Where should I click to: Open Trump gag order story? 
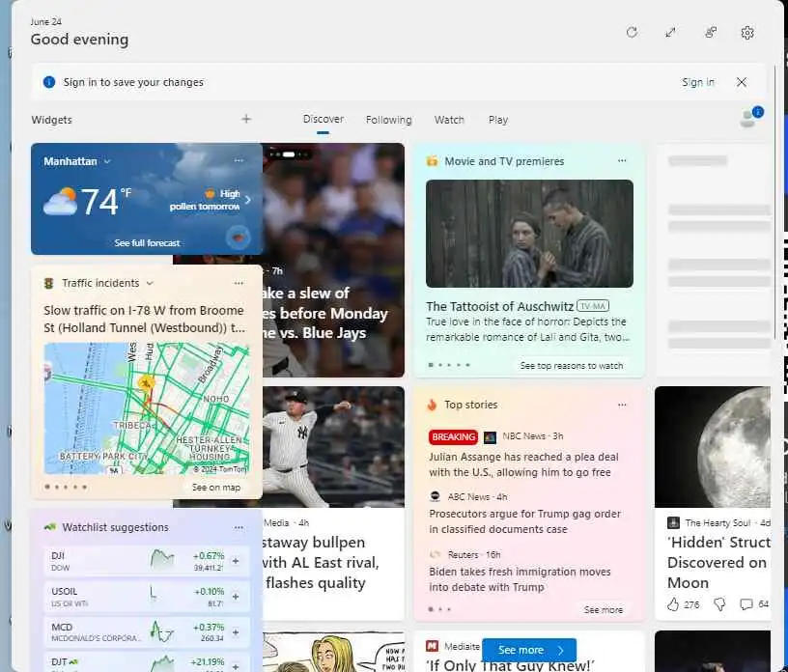(524, 521)
